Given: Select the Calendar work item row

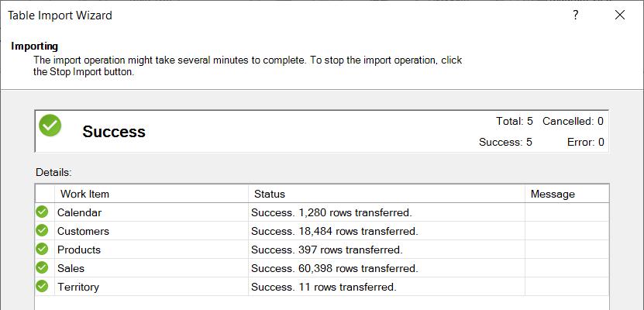Looking at the screenshot, I should (x=79, y=212).
